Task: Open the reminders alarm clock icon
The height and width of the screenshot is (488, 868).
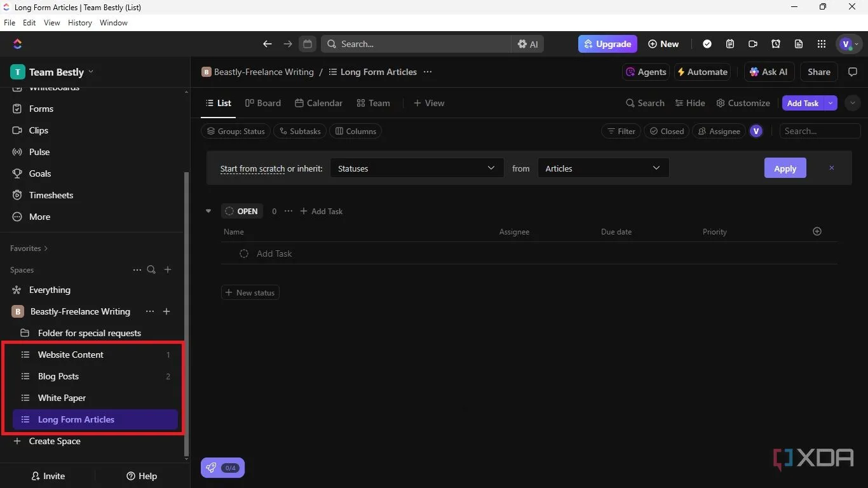Action: tap(776, 44)
